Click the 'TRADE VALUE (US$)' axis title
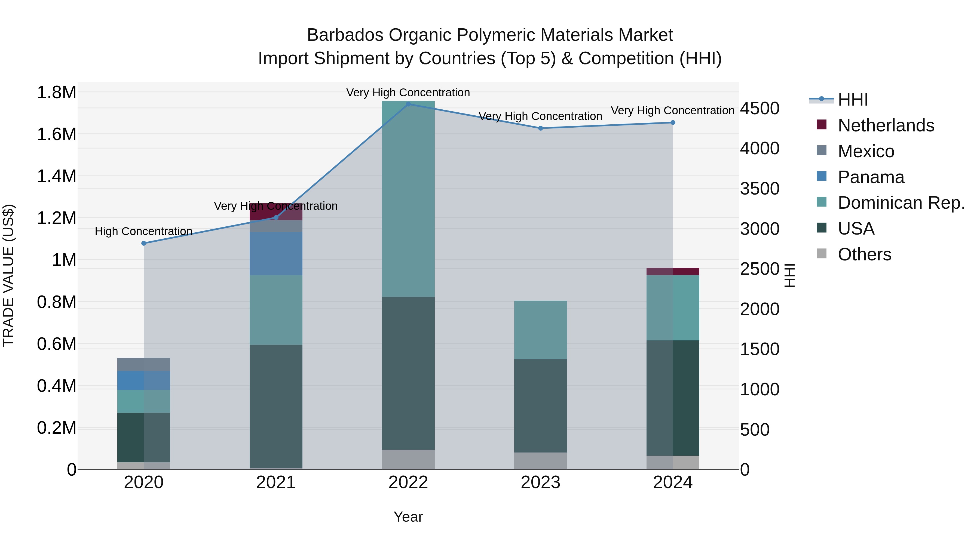980x551 pixels. point(8,275)
